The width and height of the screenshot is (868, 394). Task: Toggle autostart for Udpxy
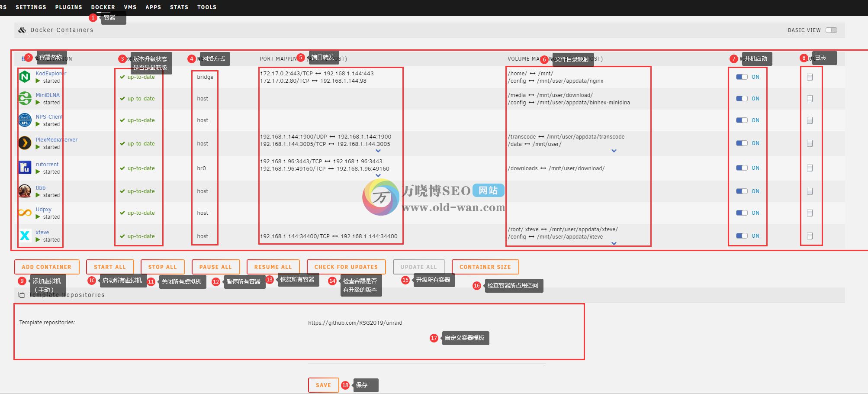point(742,213)
